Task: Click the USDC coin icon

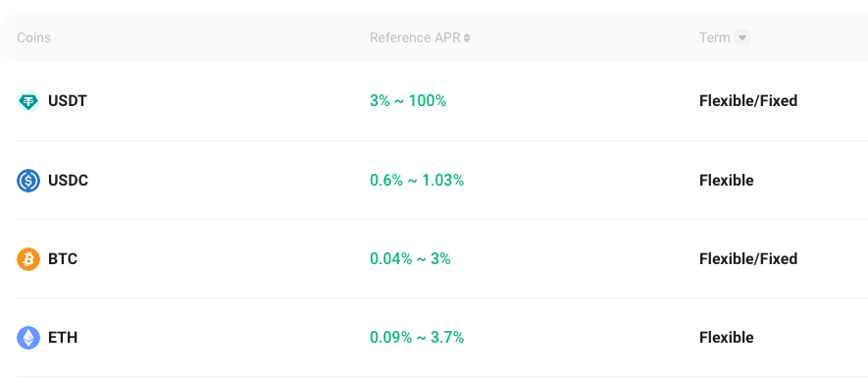Action: click(x=28, y=181)
